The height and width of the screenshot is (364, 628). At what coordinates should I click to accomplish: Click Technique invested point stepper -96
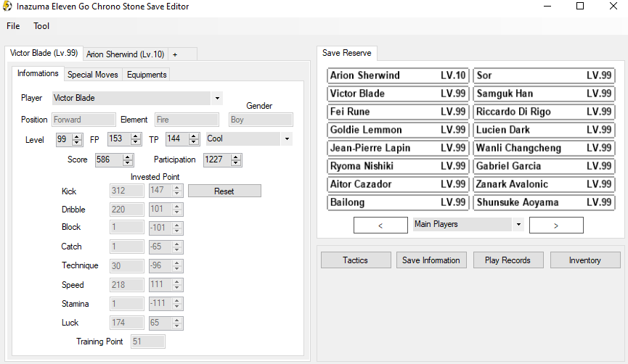(166, 265)
